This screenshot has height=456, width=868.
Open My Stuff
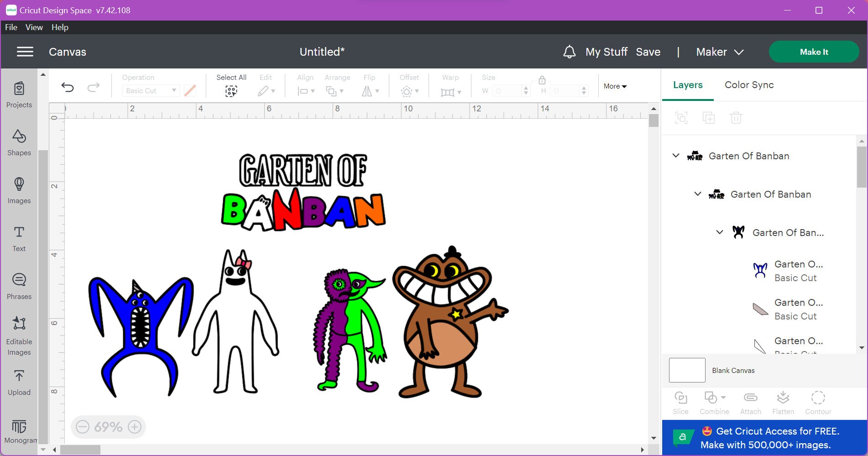pos(607,52)
